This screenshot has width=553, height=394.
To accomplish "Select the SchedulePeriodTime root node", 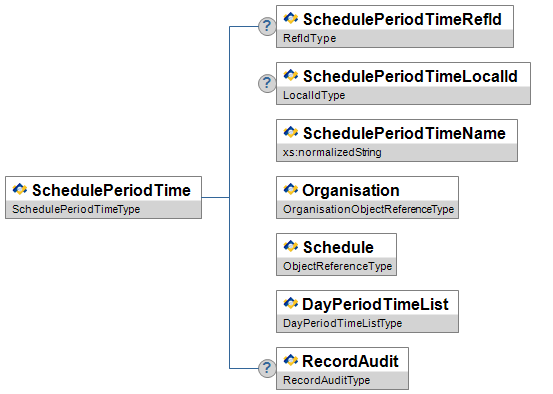I will tap(103, 198).
